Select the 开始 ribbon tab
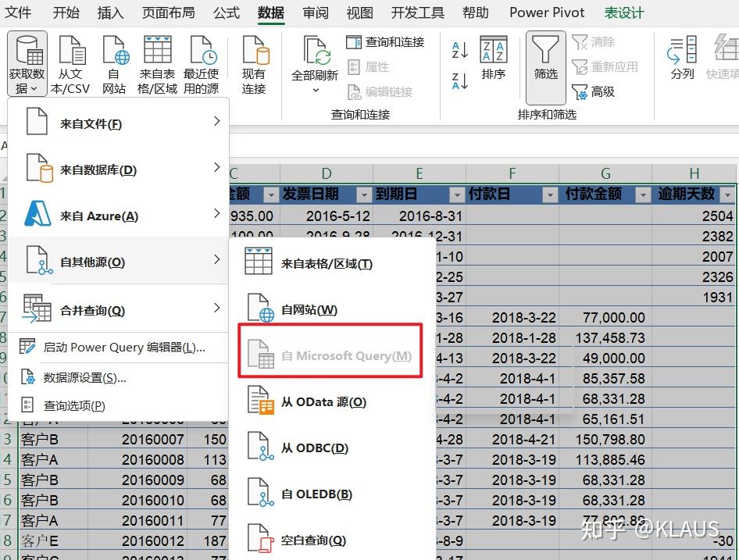The width and height of the screenshot is (739, 560). pos(66,12)
